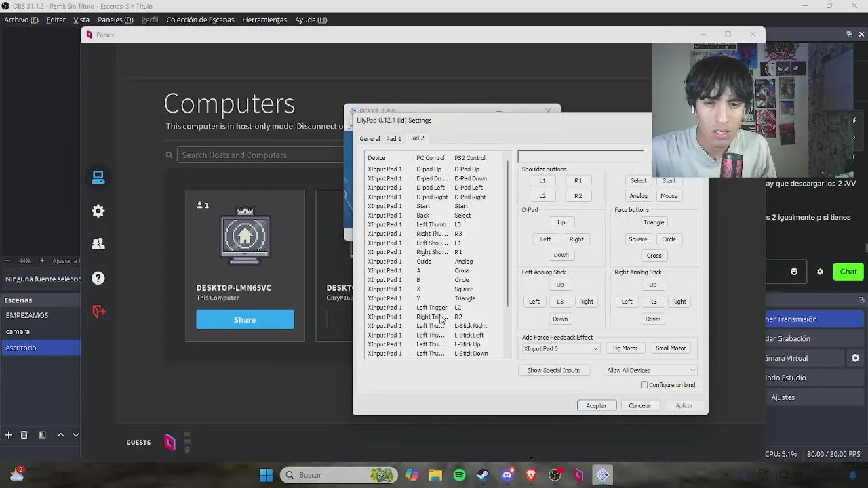868x488 pixels.
Task: Open Parsec Computers sidebar icon
Action: click(98, 178)
